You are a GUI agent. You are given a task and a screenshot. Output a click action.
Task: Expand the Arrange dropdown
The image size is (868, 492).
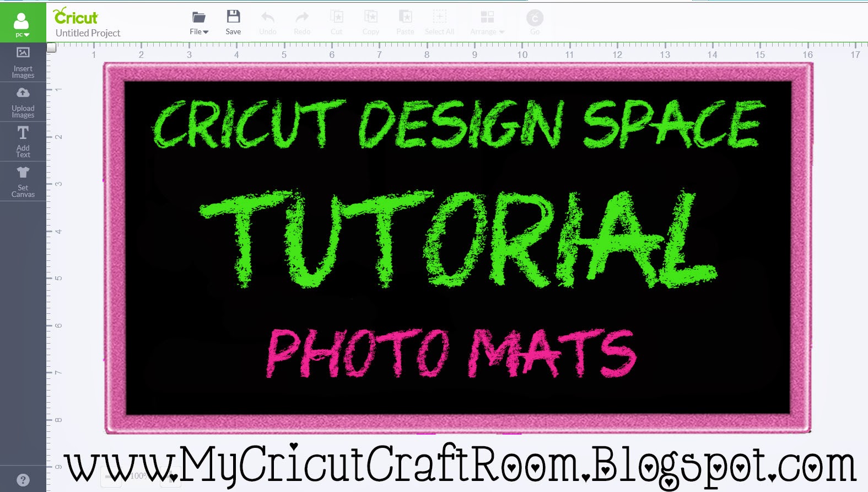pos(487,23)
